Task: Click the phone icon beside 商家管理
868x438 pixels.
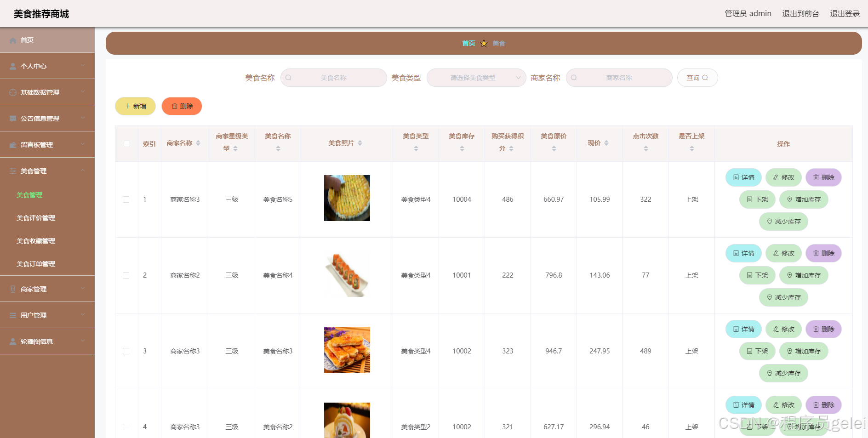Action: 13,290
